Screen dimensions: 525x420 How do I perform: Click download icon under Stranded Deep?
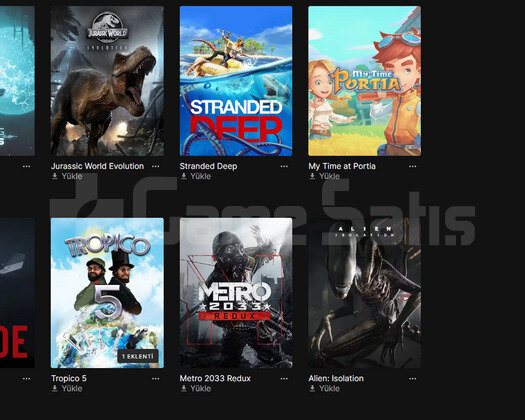point(183,176)
